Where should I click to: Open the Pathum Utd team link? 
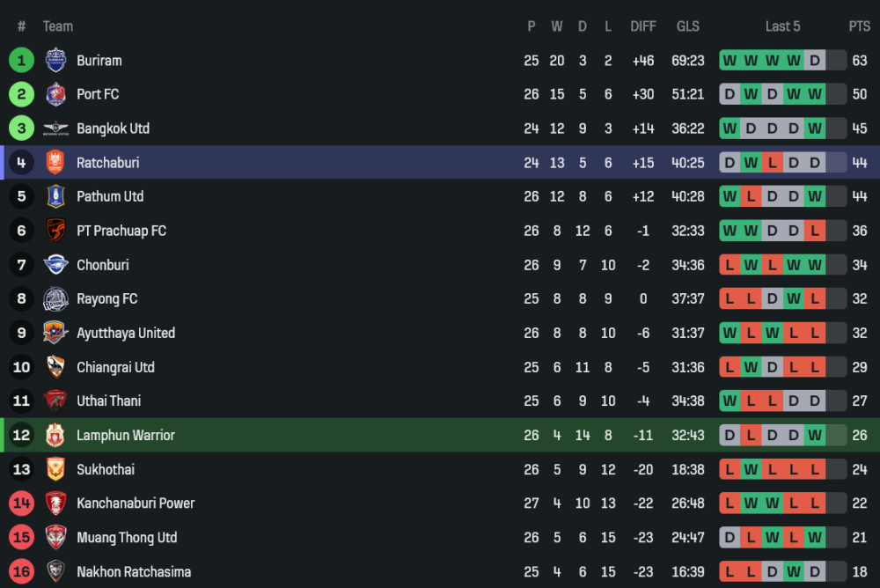coord(110,196)
